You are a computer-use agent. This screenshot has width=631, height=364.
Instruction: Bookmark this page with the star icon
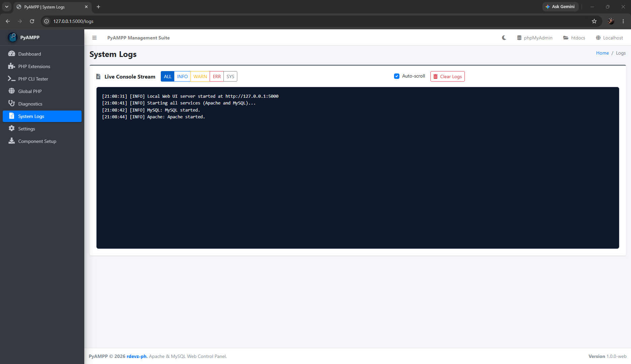pyautogui.click(x=594, y=21)
